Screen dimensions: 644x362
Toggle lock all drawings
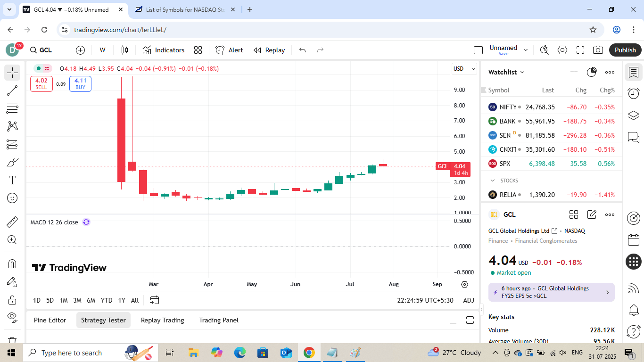click(12, 300)
